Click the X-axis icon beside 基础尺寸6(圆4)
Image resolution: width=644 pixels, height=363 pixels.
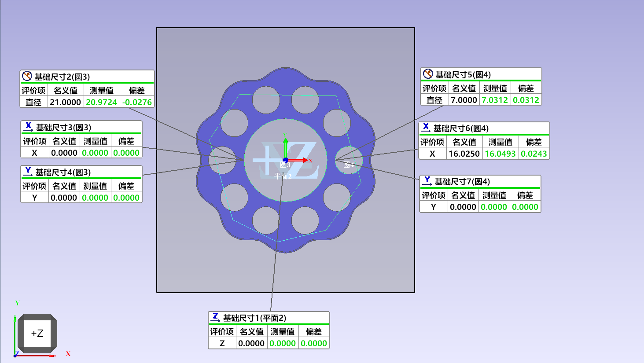click(x=426, y=128)
